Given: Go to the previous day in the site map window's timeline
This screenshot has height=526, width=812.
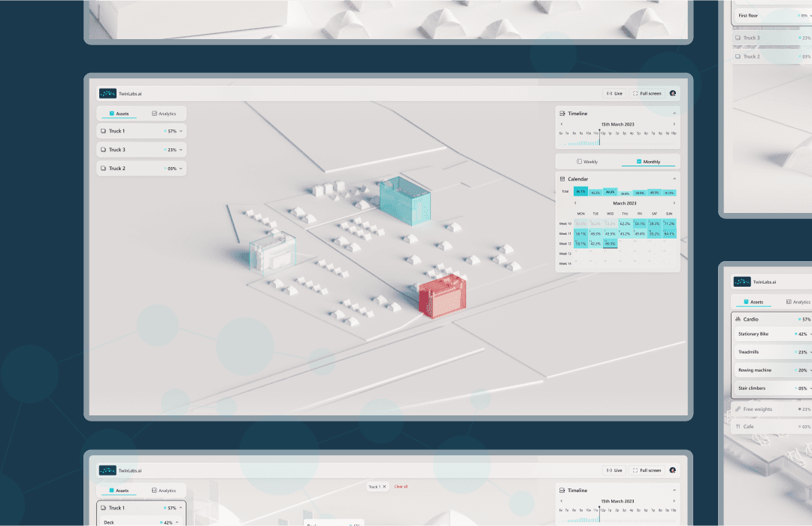Looking at the screenshot, I should pos(562,124).
